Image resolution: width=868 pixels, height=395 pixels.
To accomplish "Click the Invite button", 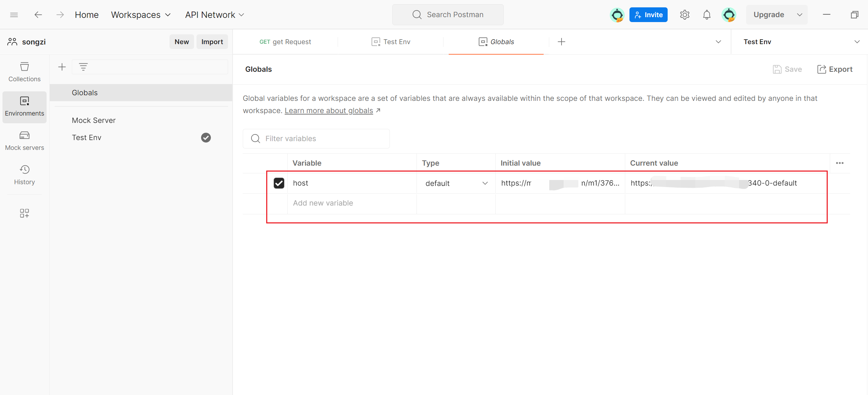I will (648, 15).
